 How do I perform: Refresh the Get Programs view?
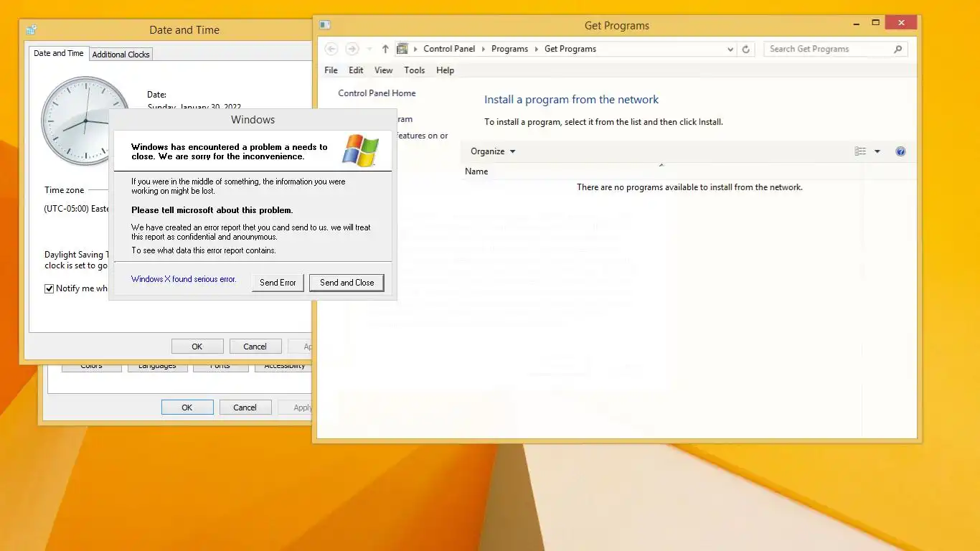point(746,50)
